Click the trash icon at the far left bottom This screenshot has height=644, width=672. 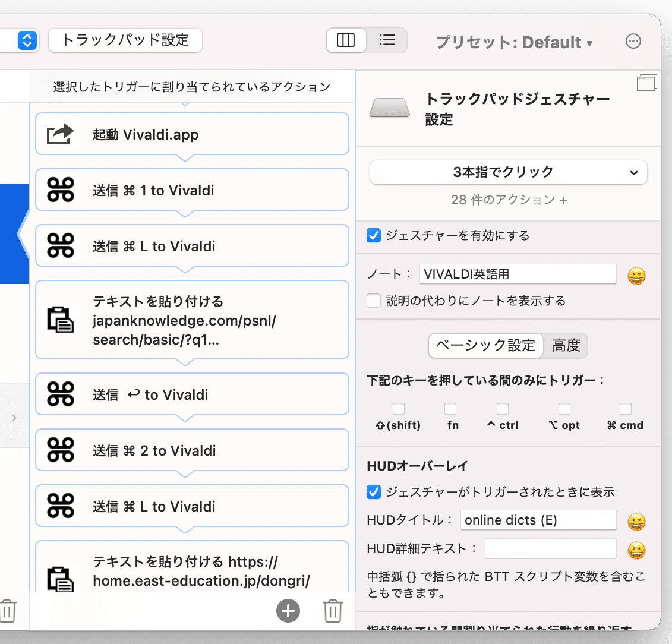click(8, 611)
